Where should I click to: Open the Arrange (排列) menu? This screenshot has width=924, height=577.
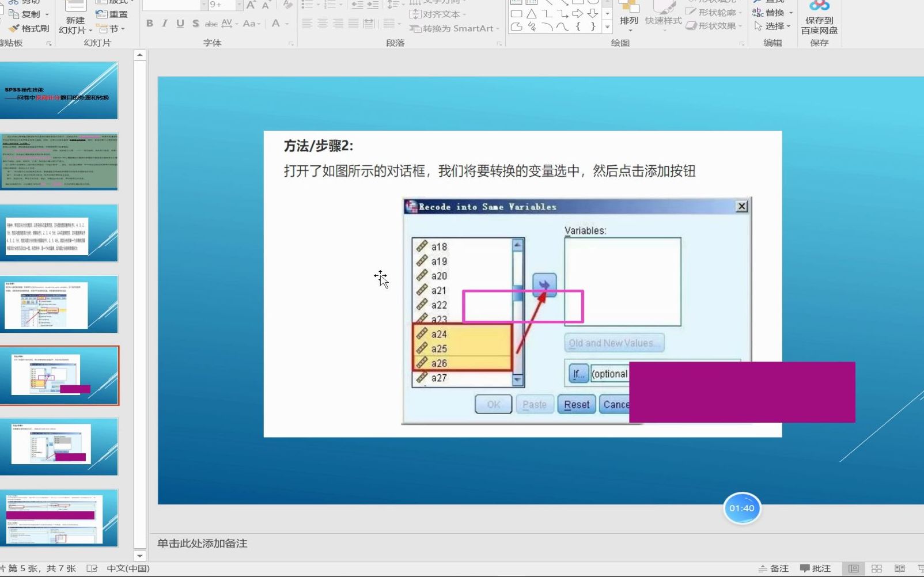[x=629, y=16]
